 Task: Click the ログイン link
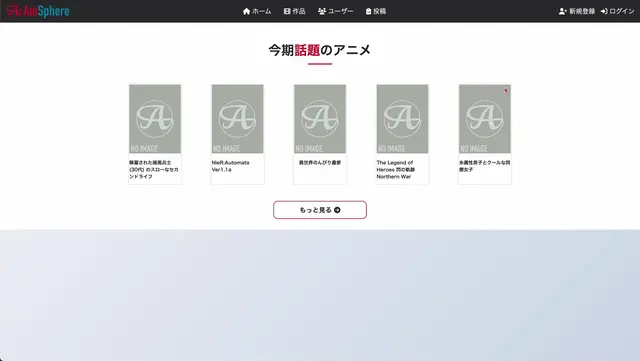point(618,11)
